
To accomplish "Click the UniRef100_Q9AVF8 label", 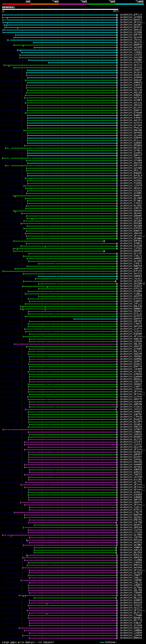I will 131,319.
